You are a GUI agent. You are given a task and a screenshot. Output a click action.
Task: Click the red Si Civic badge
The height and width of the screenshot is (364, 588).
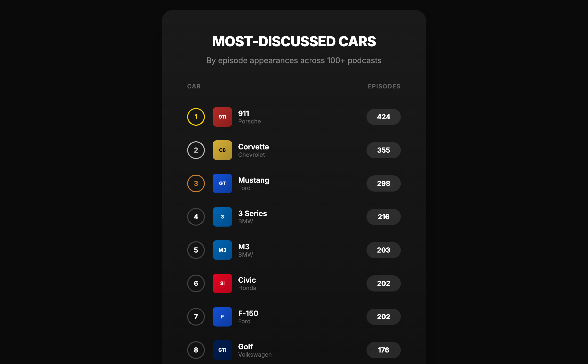(222, 283)
